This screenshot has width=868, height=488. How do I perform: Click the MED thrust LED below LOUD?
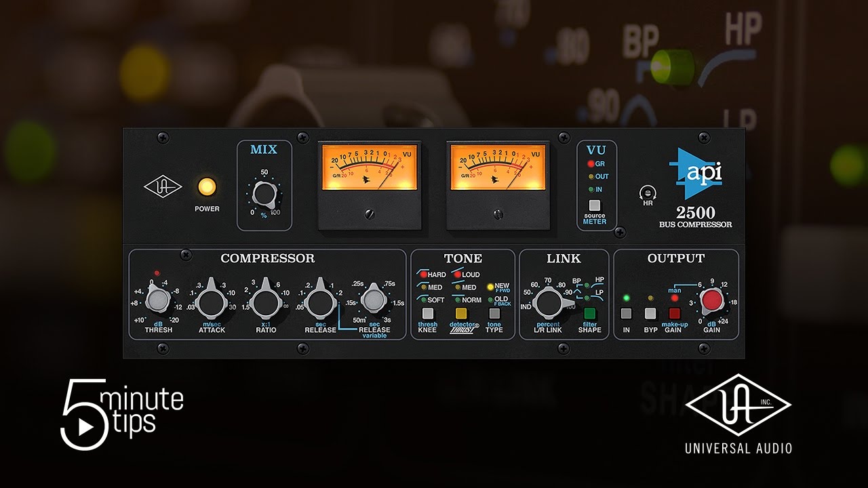[x=456, y=287]
